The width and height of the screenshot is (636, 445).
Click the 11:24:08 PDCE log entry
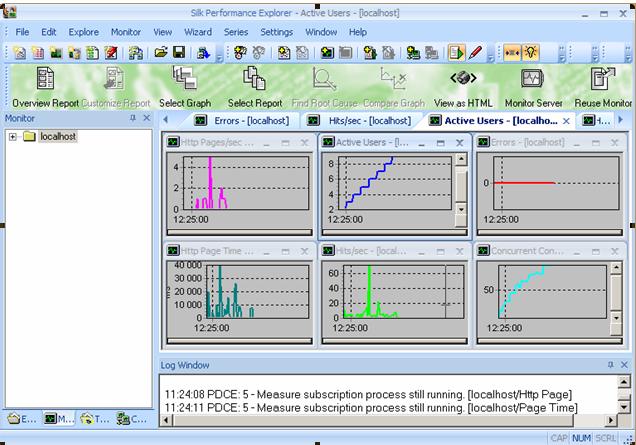368,394
